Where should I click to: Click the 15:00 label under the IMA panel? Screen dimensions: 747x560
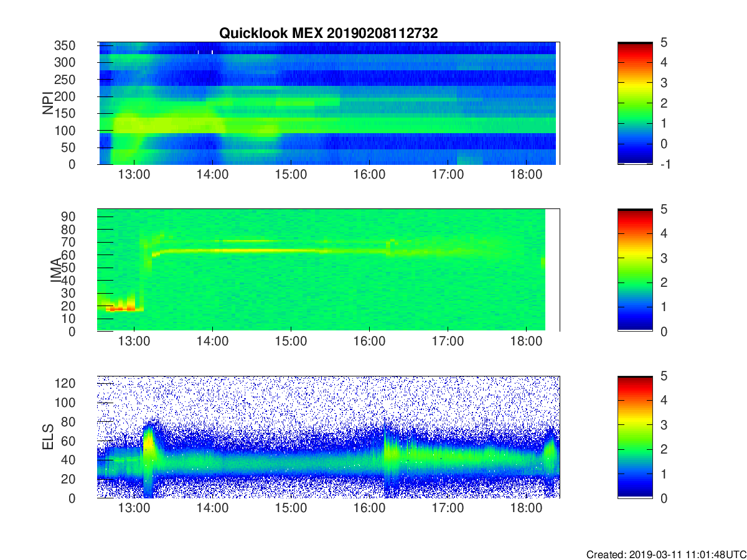tap(291, 342)
